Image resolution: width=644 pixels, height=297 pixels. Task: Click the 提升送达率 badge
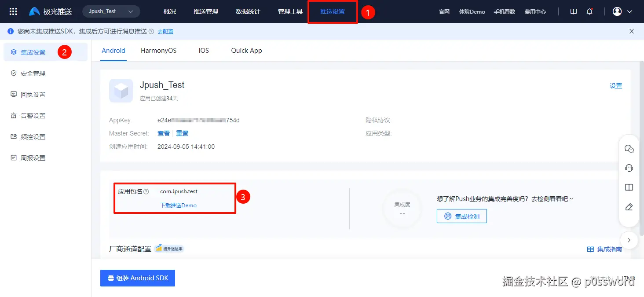(x=169, y=249)
